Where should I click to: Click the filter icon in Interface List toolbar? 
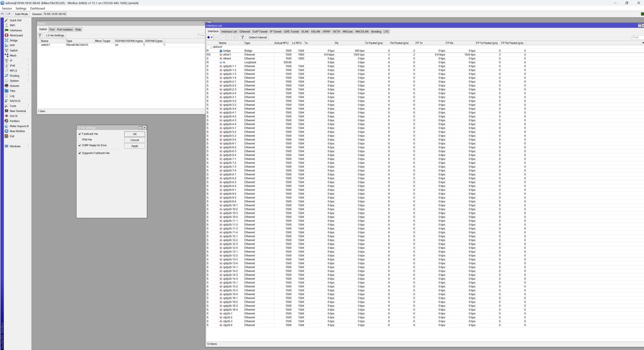tap(242, 37)
